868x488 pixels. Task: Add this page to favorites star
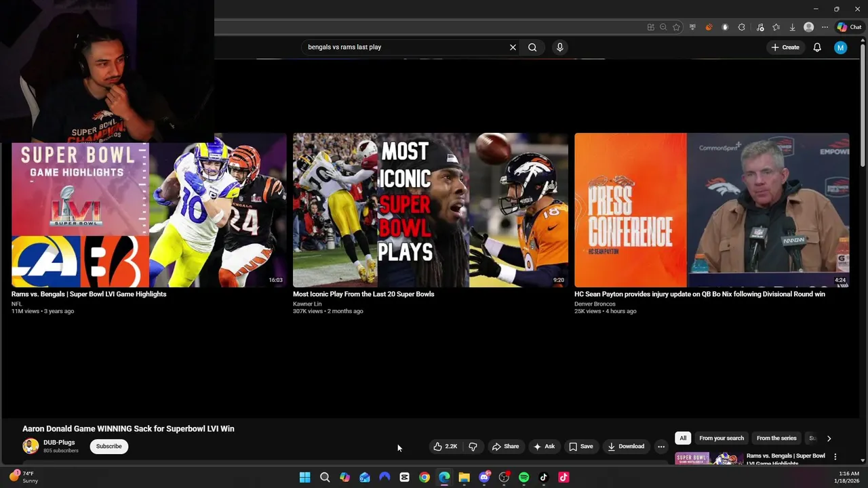[676, 27]
